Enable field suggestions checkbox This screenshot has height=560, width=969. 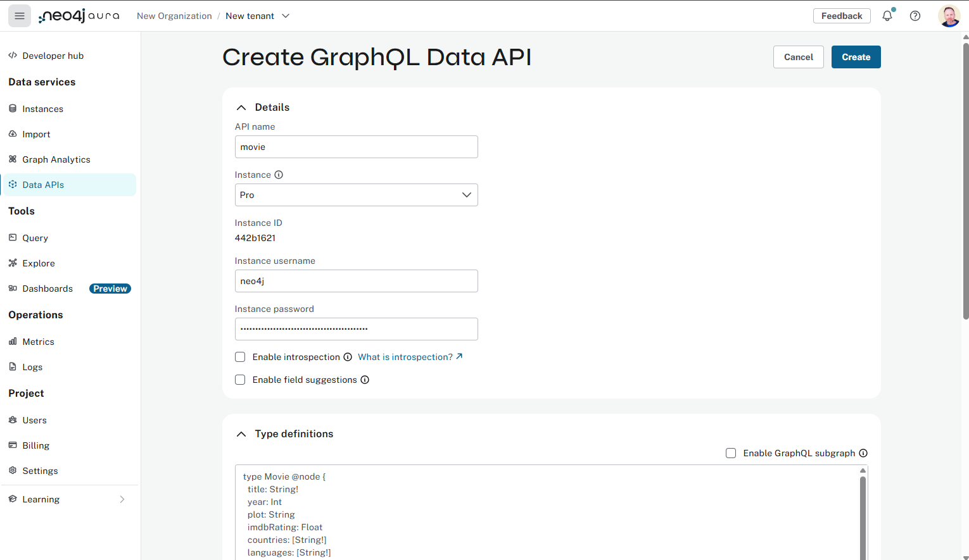click(240, 380)
